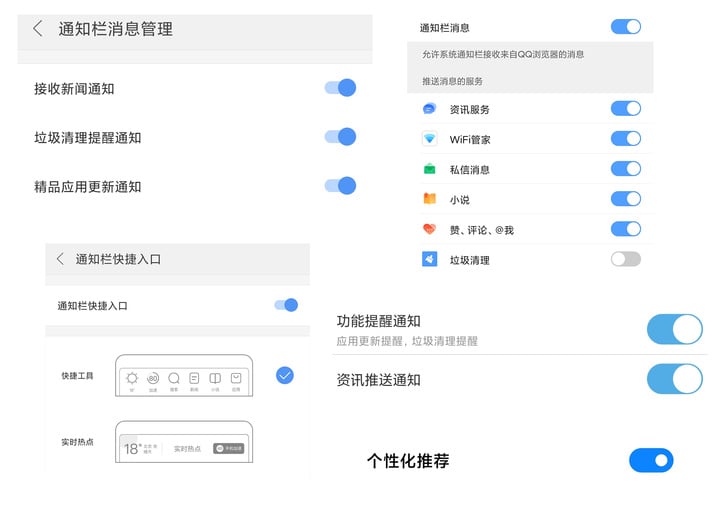Disable 垃圾清理提醒通知 switch
The width and height of the screenshot is (720, 506).
(340, 136)
